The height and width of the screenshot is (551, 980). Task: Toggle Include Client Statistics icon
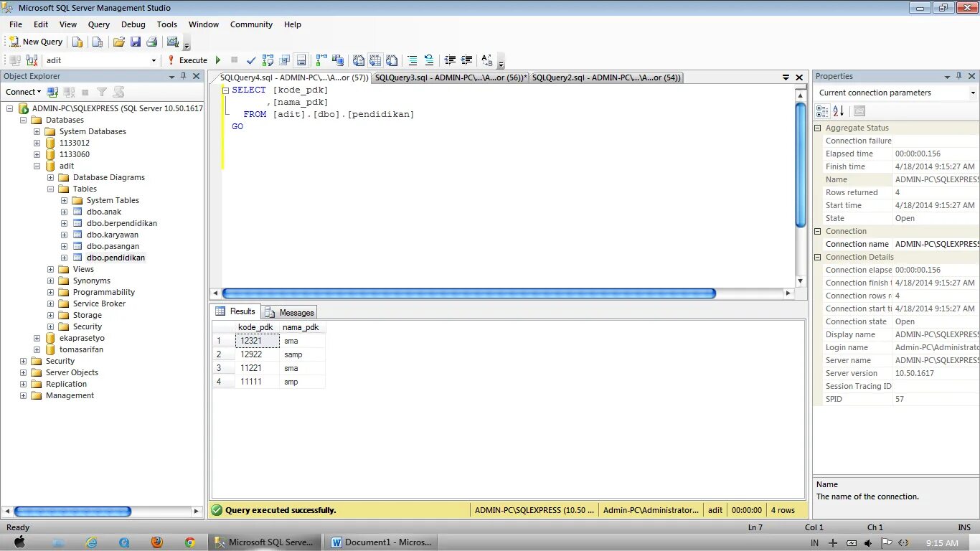pos(337,60)
